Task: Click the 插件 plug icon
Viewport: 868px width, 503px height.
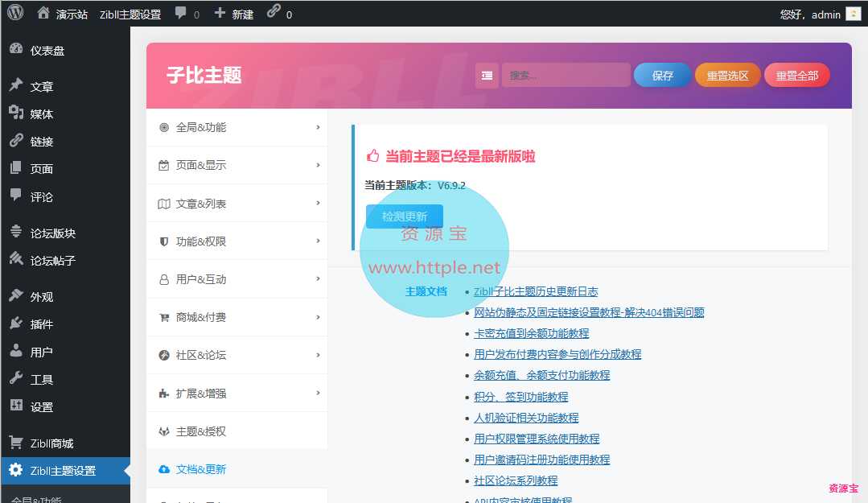Action: coord(16,323)
